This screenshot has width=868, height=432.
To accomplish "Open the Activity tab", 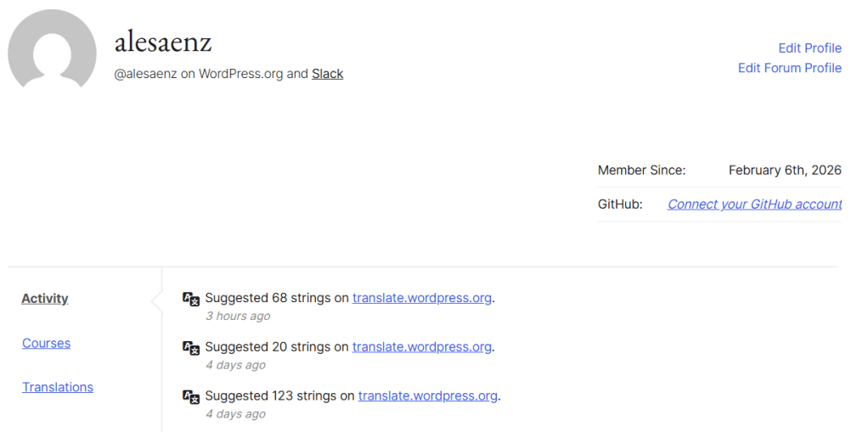I will (x=45, y=299).
